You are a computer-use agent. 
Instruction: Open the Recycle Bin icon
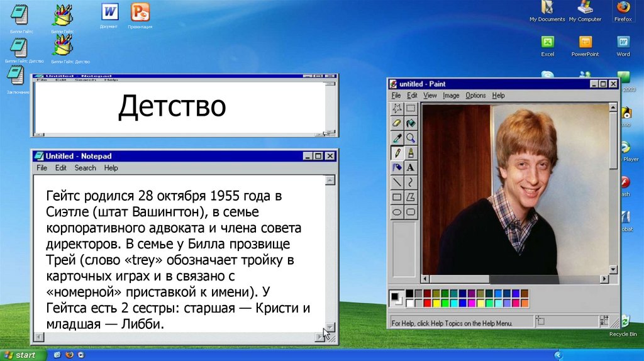[623, 326]
